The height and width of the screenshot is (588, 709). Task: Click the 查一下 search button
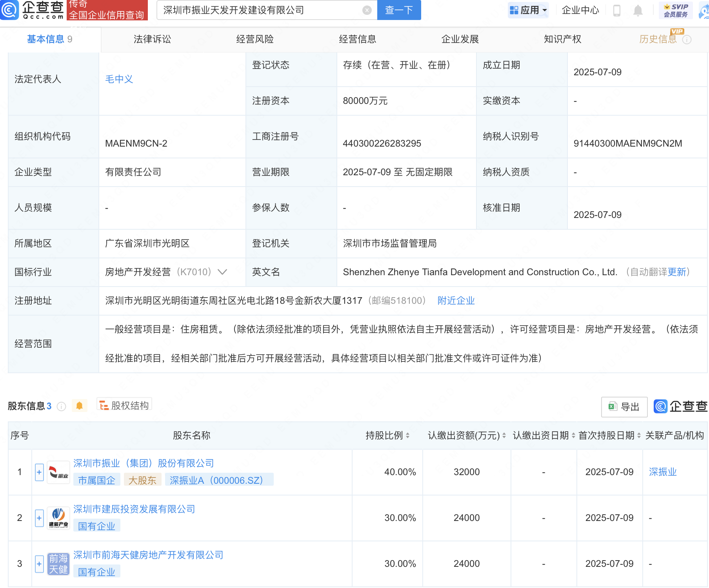pyautogui.click(x=399, y=10)
